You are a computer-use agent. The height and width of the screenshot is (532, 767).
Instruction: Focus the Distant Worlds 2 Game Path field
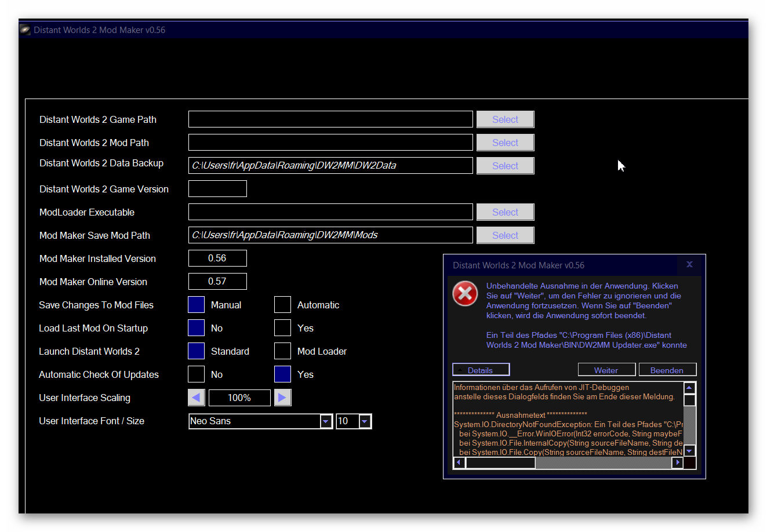click(330, 119)
